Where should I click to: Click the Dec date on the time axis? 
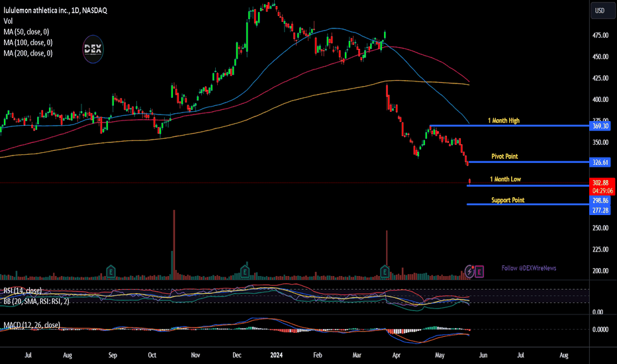point(237,355)
